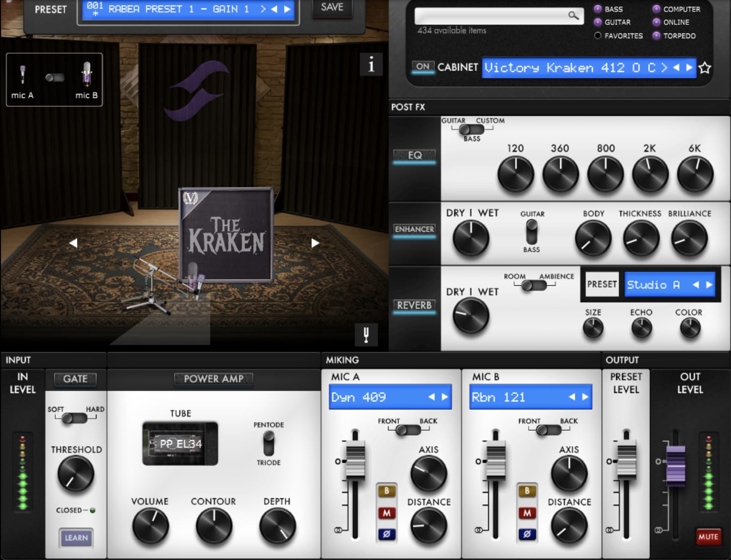Show previous cabinet with left arrow in room view

74,243
